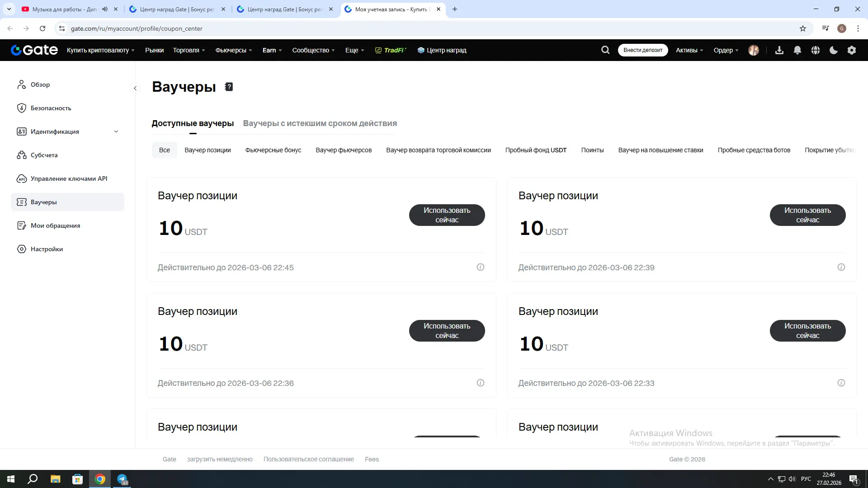Viewport: 868px width, 488px height.
Task: Open the search magnifier in Gate header
Action: [x=605, y=50]
